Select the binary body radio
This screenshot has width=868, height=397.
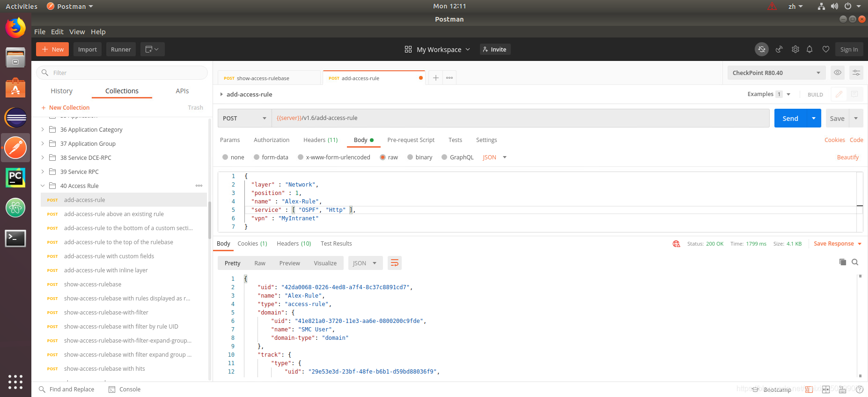tap(410, 157)
